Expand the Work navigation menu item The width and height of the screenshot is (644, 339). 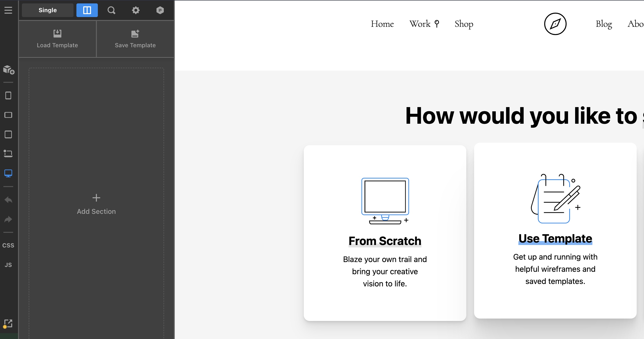pyautogui.click(x=424, y=24)
